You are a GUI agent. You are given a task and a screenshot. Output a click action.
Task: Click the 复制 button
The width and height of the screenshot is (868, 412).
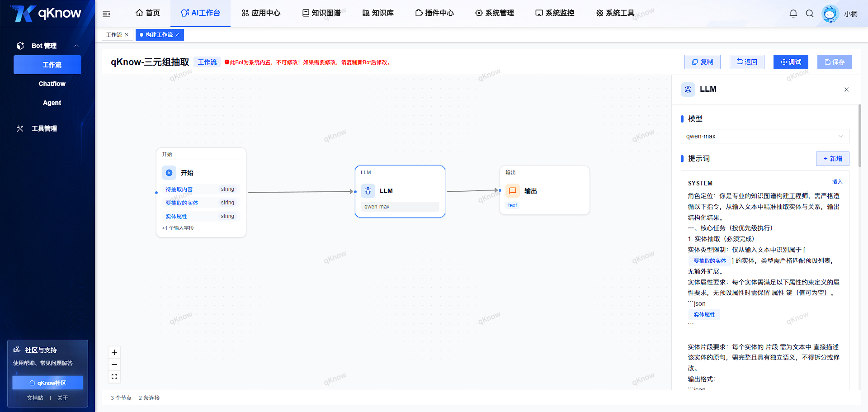pos(703,62)
